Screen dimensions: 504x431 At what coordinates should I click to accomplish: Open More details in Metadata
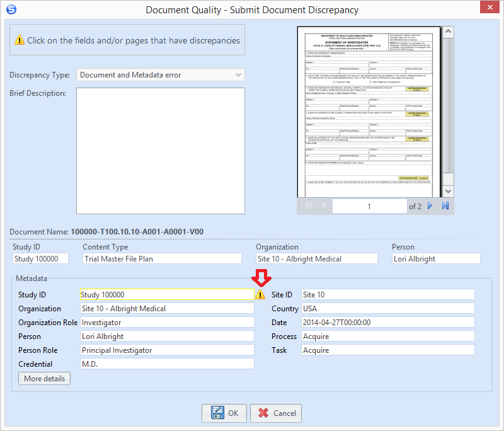[x=44, y=378]
